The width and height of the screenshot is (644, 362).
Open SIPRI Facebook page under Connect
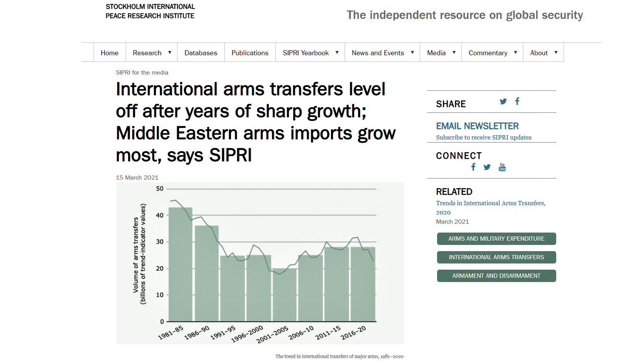473,167
